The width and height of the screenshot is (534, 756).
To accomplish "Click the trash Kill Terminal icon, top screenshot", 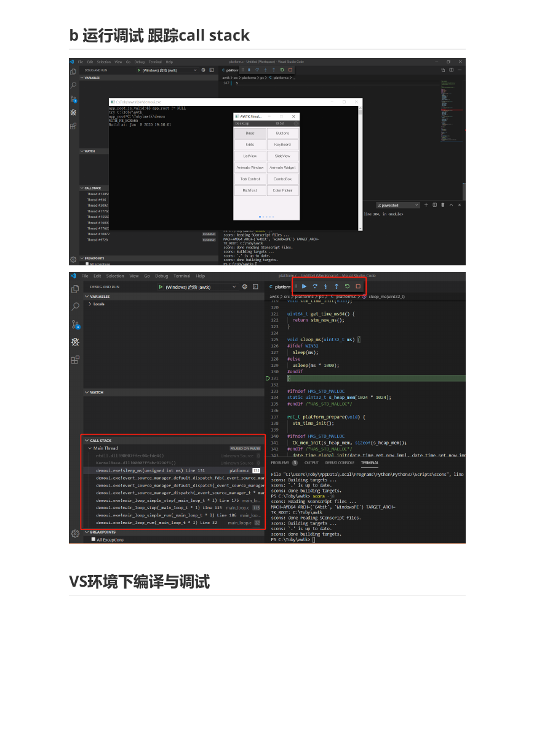I will click(x=442, y=205).
